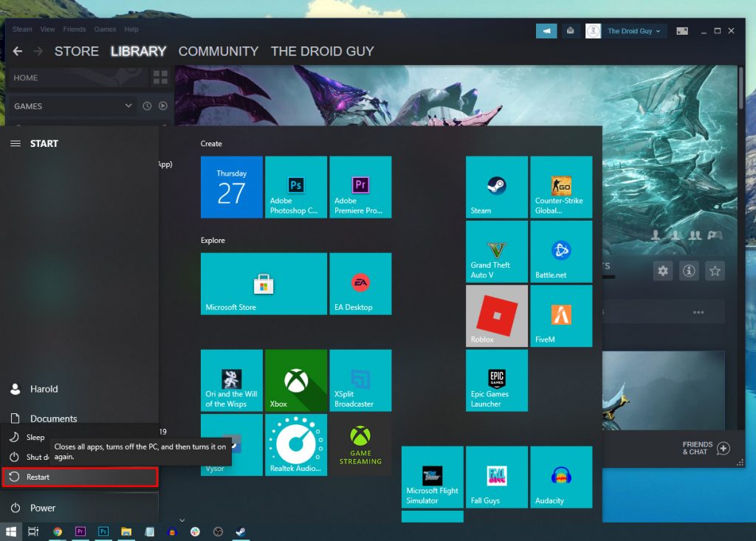Open the Steam inbox envelope icon

571,31
